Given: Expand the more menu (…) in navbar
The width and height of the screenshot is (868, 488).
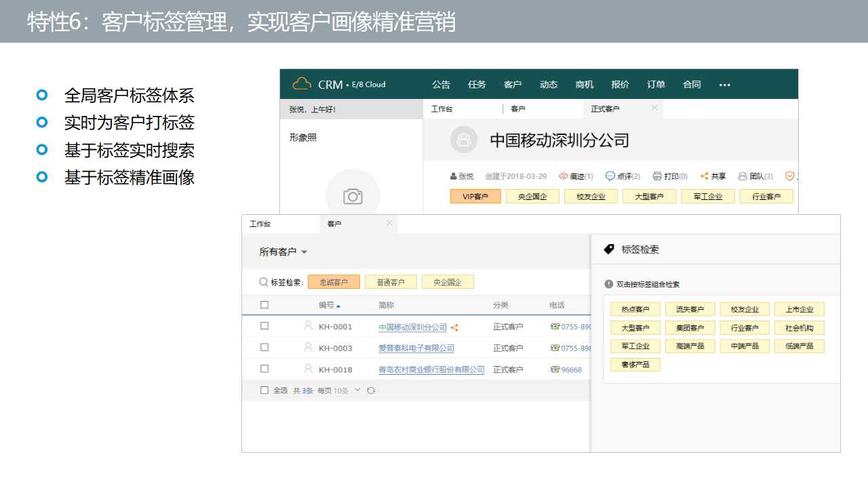Looking at the screenshot, I should [725, 85].
